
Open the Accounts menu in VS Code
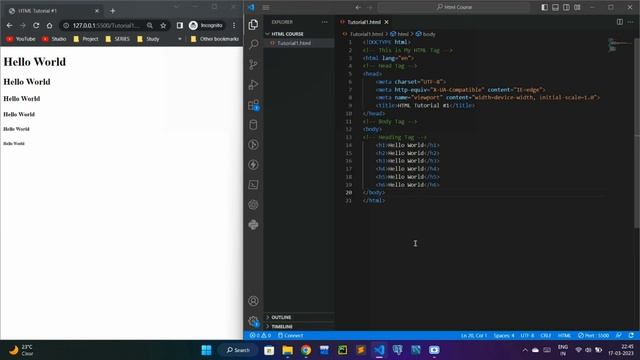[x=253, y=301]
